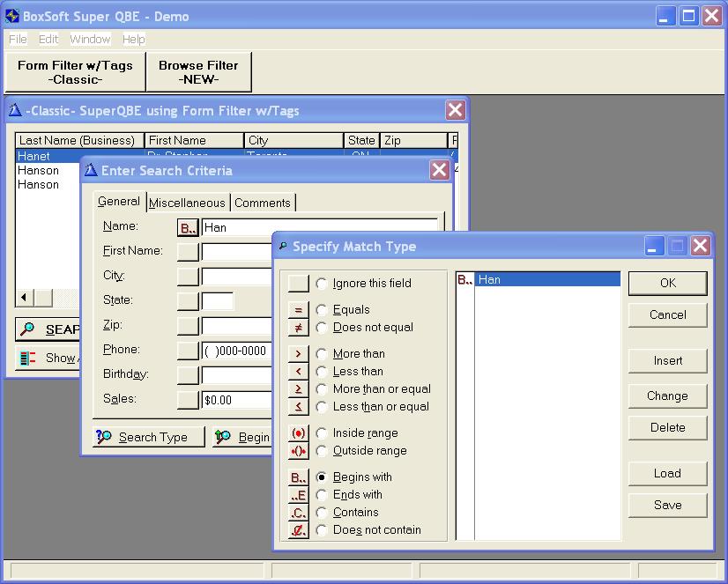Image resolution: width=728 pixels, height=584 pixels.
Task: Choose the Outside range radio button
Action: pyautogui.click(x=322, y=451)
